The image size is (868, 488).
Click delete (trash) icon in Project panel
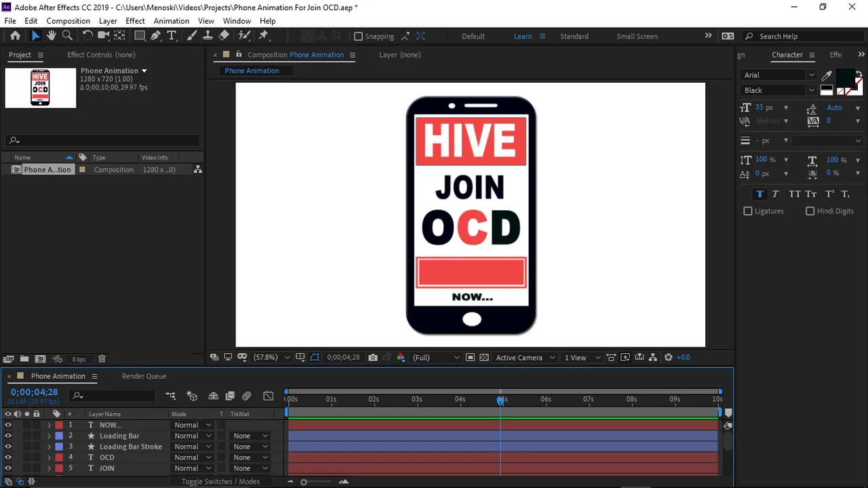coord(102,359)
